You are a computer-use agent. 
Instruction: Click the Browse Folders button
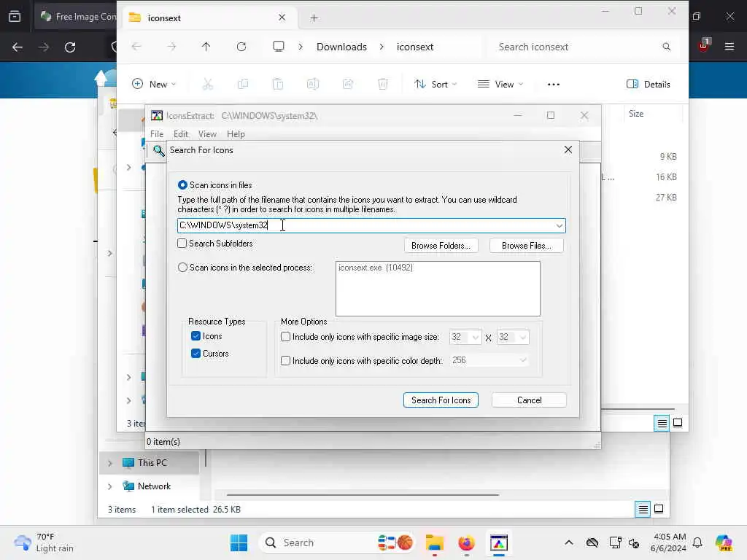pos(441,246)
